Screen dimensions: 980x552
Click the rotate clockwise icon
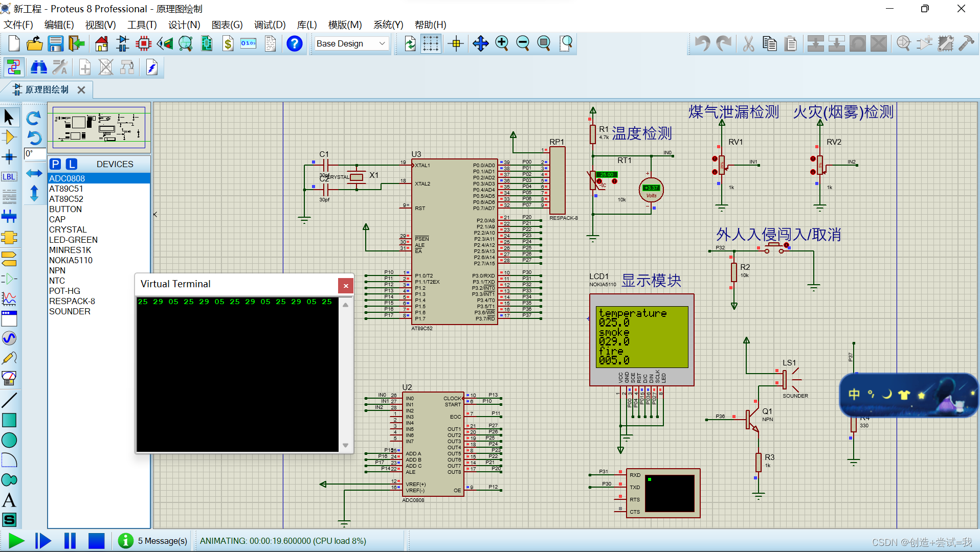coord(34,119)
